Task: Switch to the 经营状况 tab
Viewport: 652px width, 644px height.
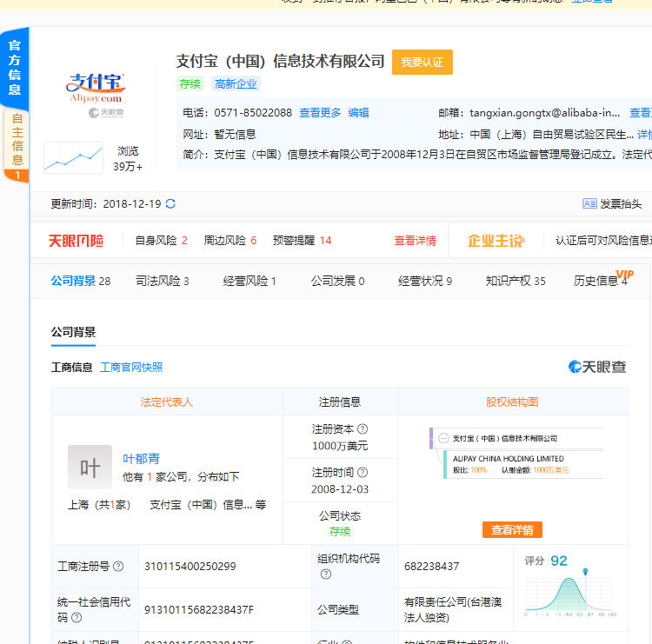Action: click(x=425, y=281)
